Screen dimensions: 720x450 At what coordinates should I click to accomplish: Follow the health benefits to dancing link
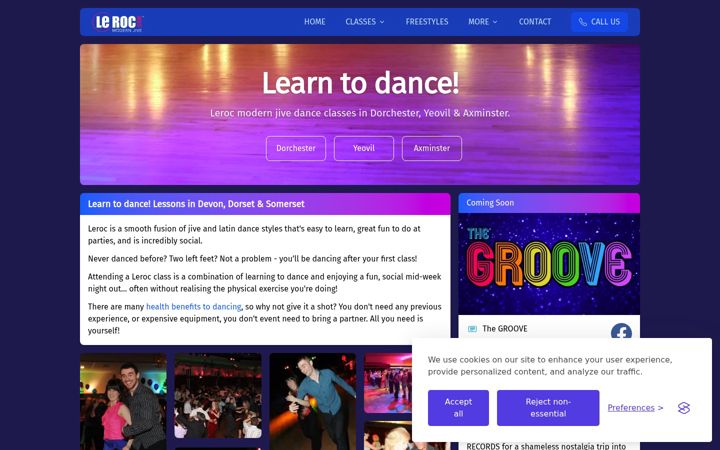[193, 307]
